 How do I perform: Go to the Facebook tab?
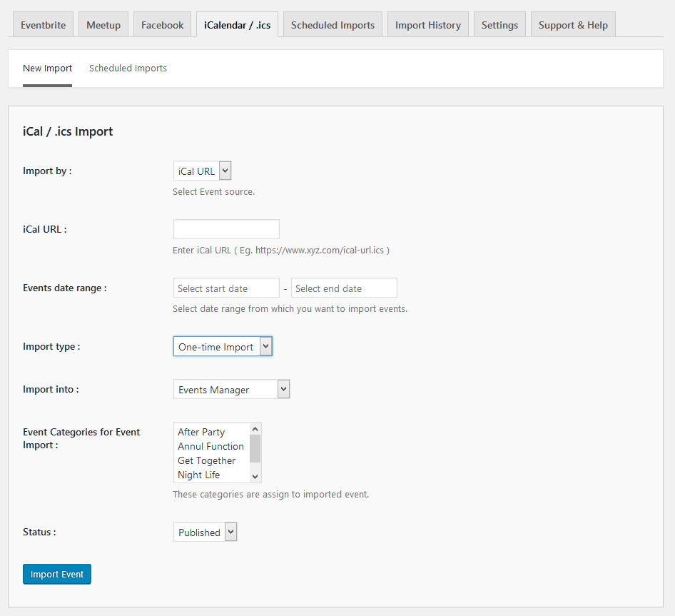point(162,24)
